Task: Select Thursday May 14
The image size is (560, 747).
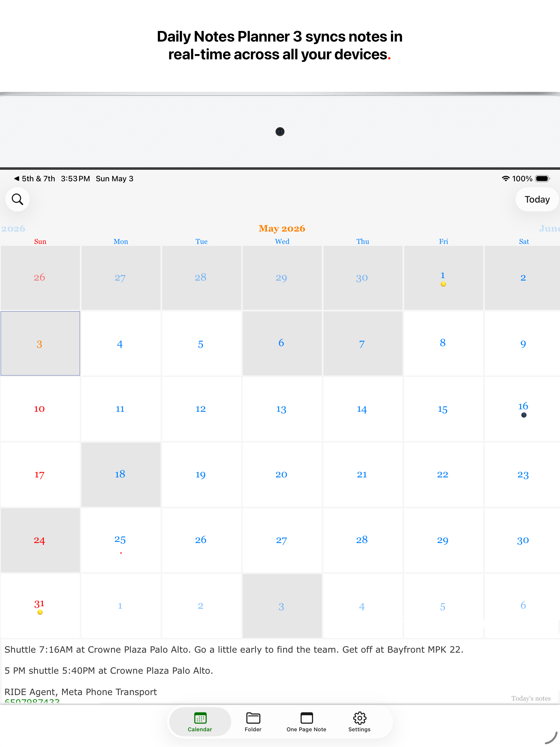Action: coord(363,408)
